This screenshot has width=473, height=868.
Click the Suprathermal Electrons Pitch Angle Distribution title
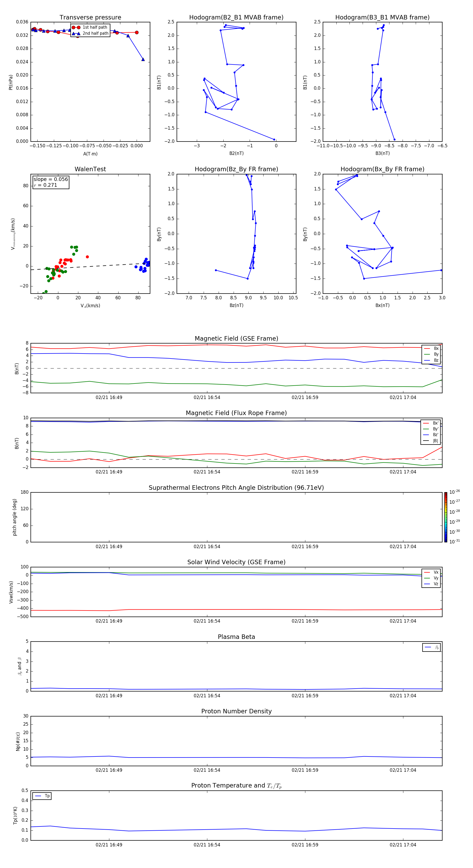coord(236,488)
